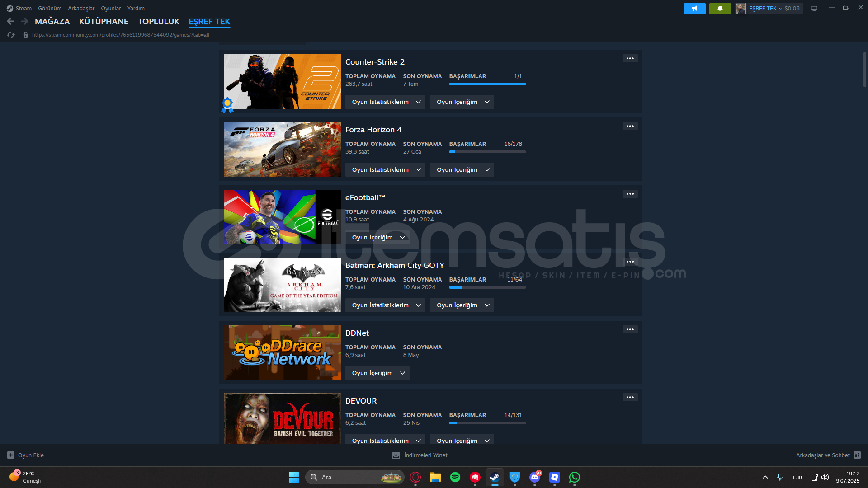
Task: Go forward with the right arrow button
Action: point(25,21)
